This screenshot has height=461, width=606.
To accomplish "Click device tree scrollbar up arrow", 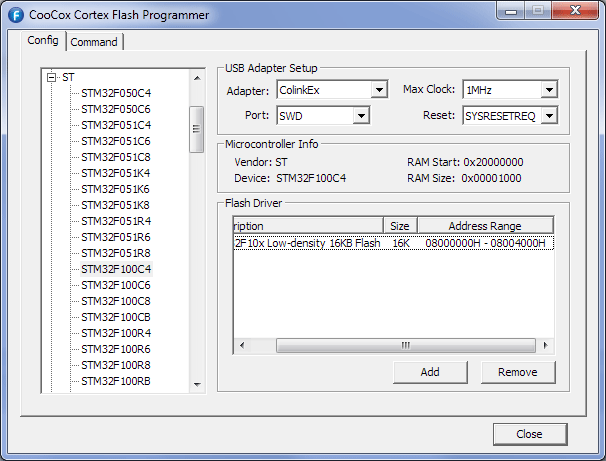I will pyautogui.click(x=197, y=78).
